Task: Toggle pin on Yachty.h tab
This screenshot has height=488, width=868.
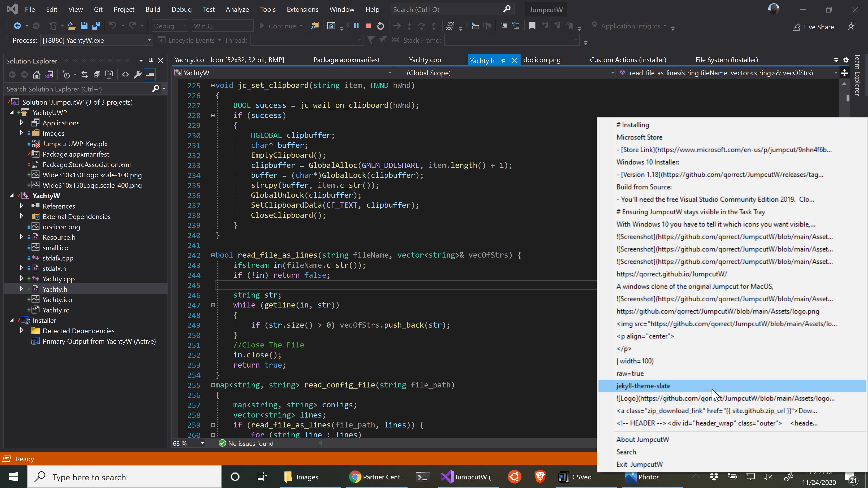Action: click(x=503, y=61)
